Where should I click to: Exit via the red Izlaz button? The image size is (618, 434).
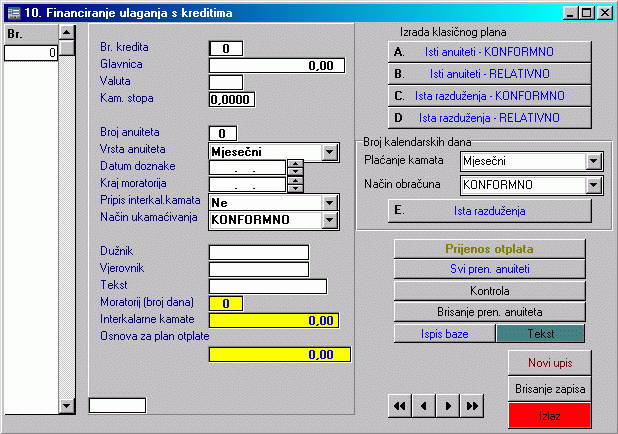point(550,415)
